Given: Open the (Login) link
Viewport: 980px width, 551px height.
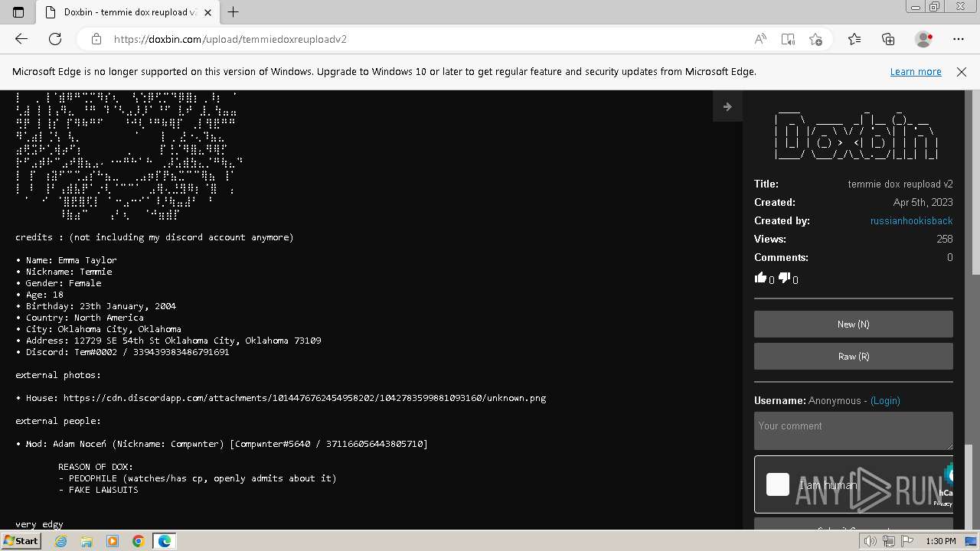Looking at the screenshot, I should (x=885, y=400).
